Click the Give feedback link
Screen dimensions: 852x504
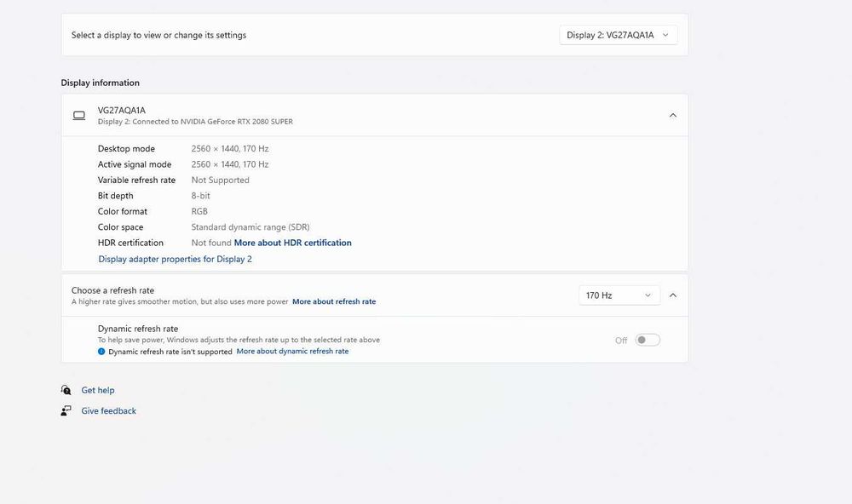coord(109,410)
